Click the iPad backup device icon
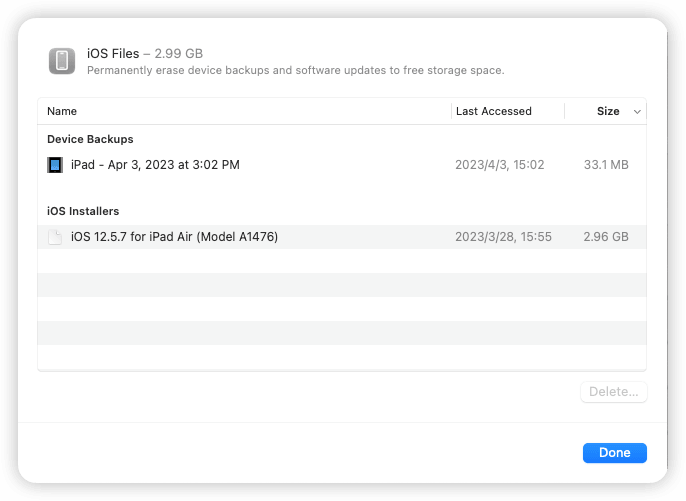Viewport: 686px width, 501px height. (x=55, y=165)
